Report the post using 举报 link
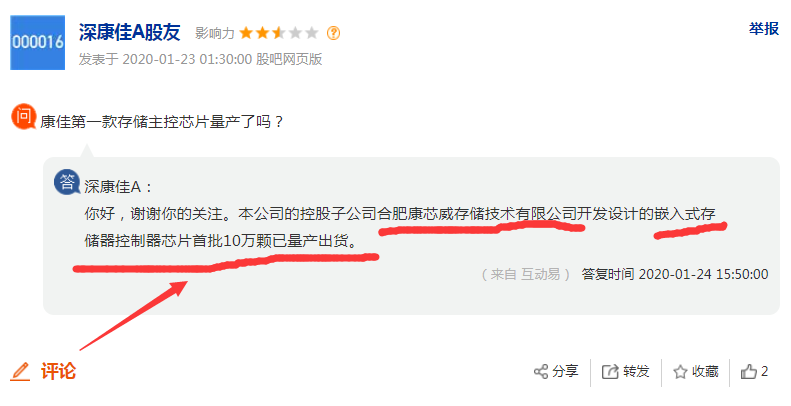The image size is (791, 406). click(764, 29)
